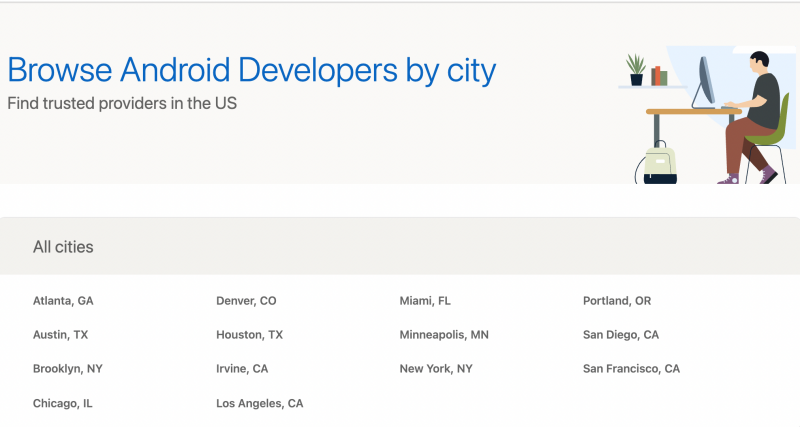
Task: Choose Los Angeles, CA link
Action: coord(260,403)
